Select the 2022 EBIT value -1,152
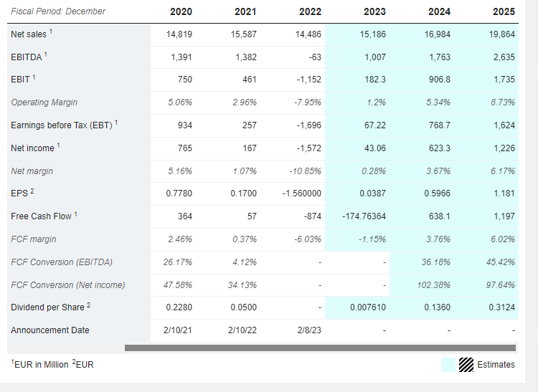 (x=308, y=80)
